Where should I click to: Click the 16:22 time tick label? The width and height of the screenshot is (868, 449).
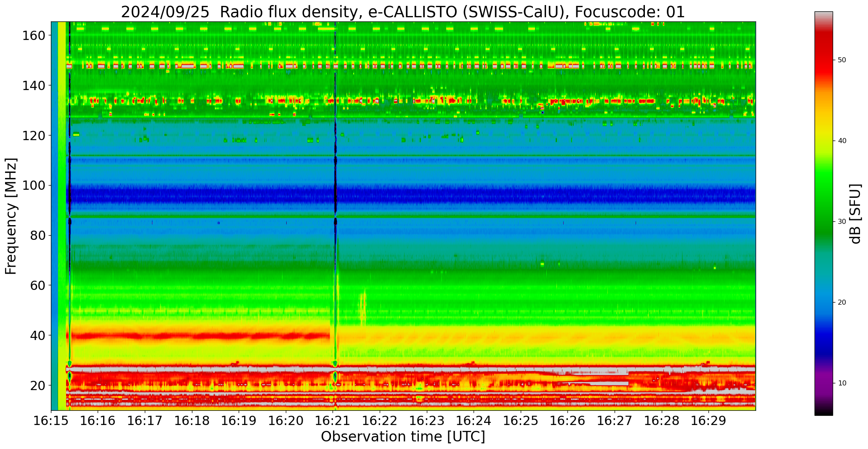tap(380, 421)
